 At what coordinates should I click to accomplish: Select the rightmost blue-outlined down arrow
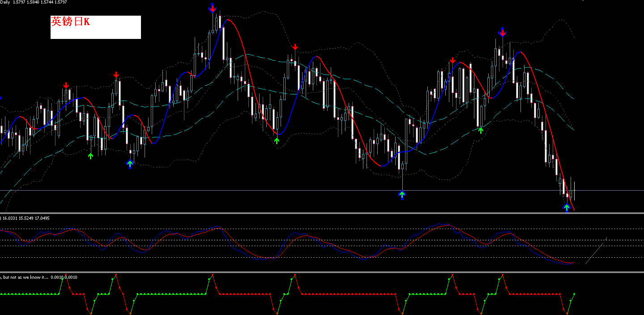[503, 32]
